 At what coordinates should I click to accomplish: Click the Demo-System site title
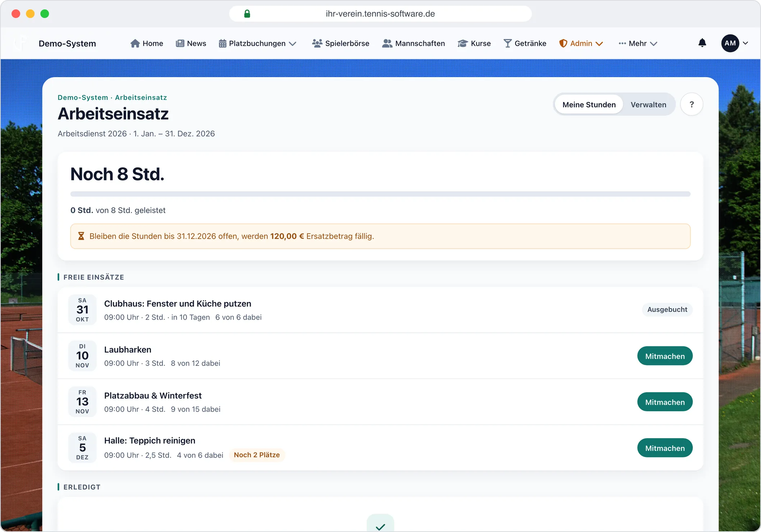tap(67, 44)
